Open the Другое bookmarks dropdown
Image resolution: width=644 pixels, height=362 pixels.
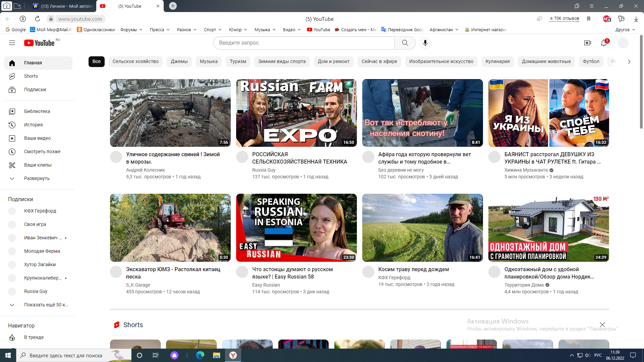pos(625,29)
